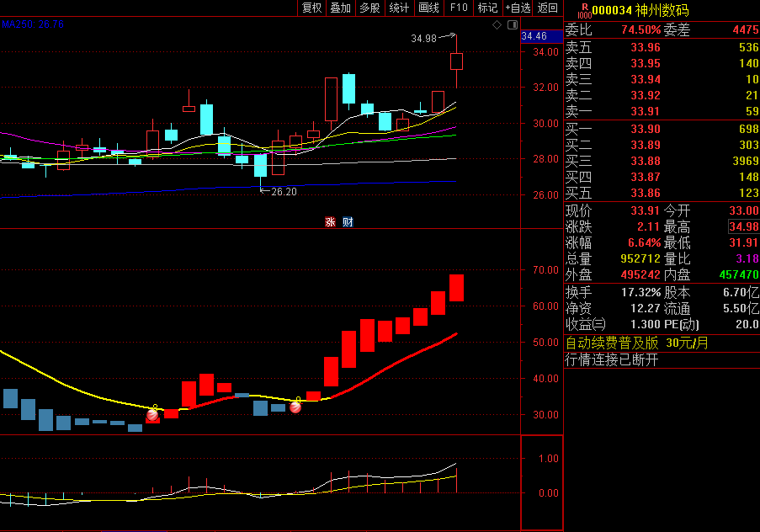Click the 总量 952712 value
The height and width of the screenshot is (532, 760).
640,258
